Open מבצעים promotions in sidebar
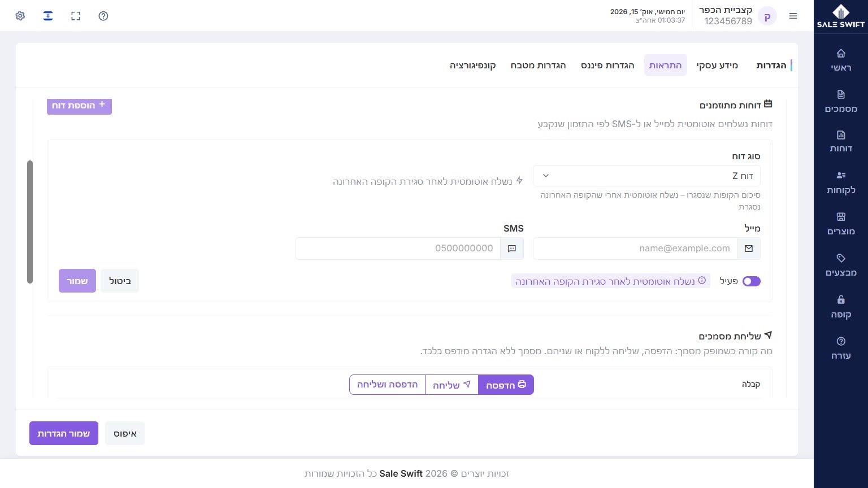Screen dimensions: 868x488 pyautogui.click(x=841, y=265)
